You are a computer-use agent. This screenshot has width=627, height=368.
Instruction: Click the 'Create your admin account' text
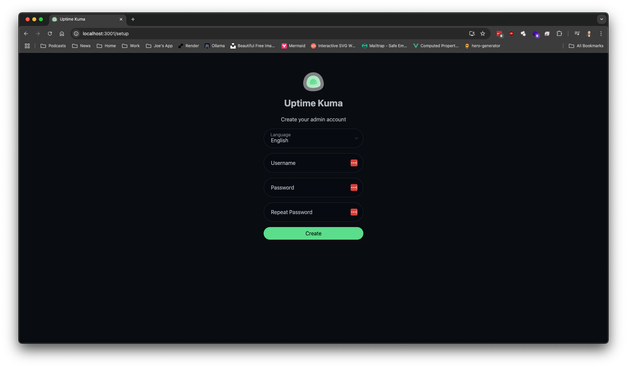(x=313, y=119)
